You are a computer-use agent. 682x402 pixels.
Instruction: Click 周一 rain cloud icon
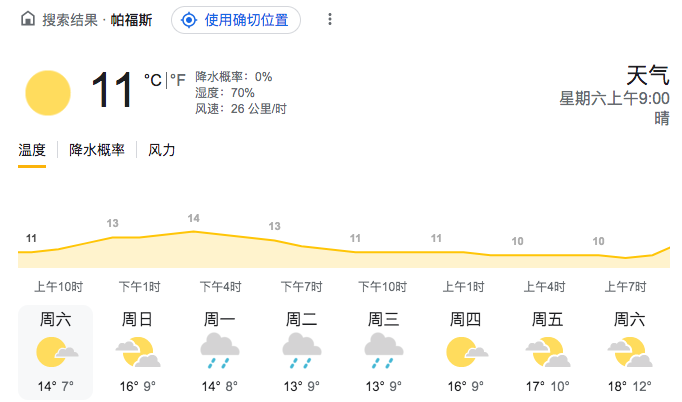[x=220, y=352]
